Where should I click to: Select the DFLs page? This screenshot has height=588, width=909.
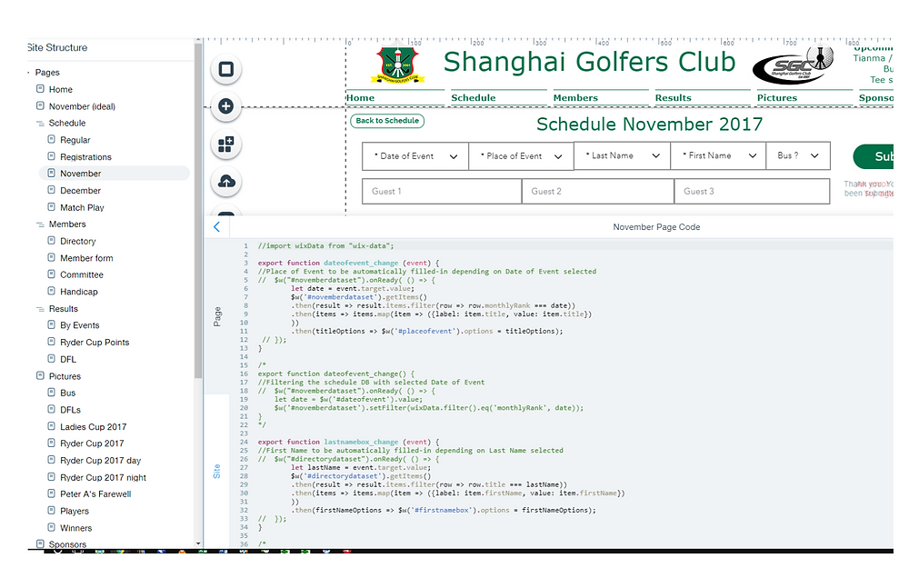(70, 410)
